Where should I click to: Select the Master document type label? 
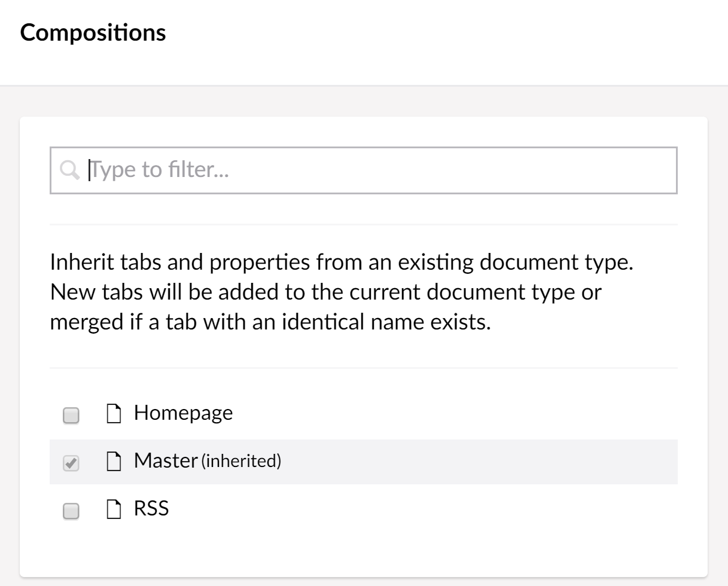point(166,460)
